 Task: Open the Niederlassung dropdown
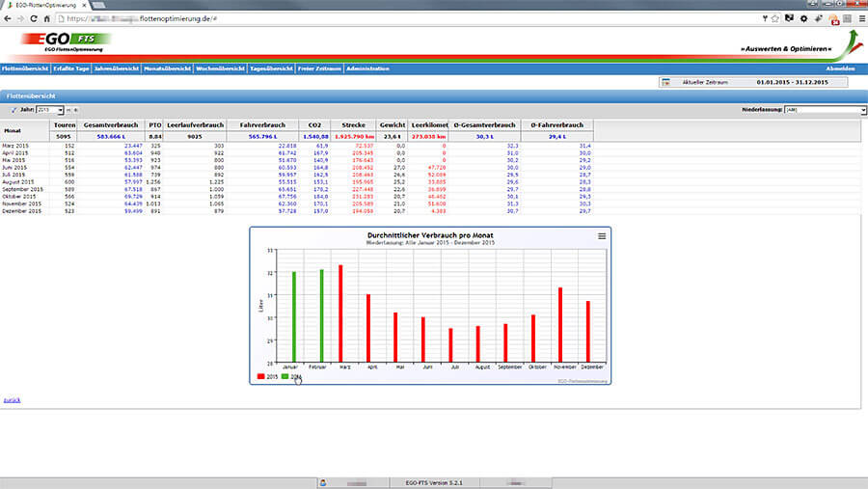[x=826, y=110]
